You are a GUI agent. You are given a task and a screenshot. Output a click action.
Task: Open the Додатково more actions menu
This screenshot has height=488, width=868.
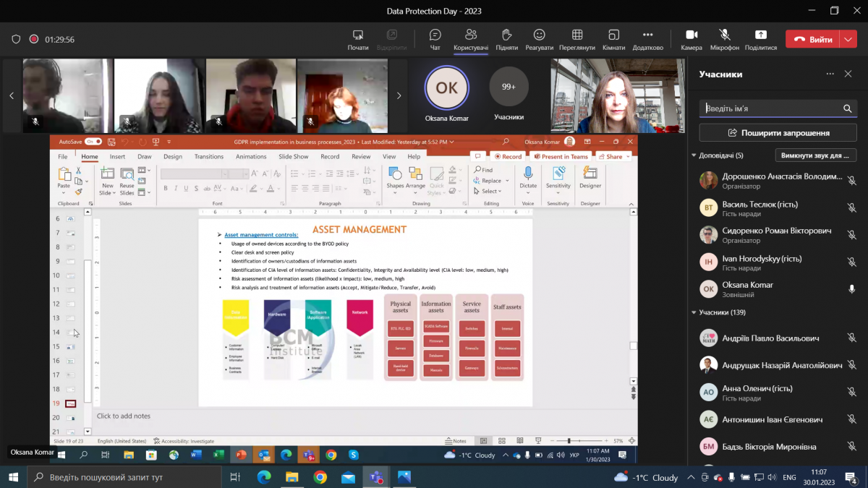tap(647, 39)
